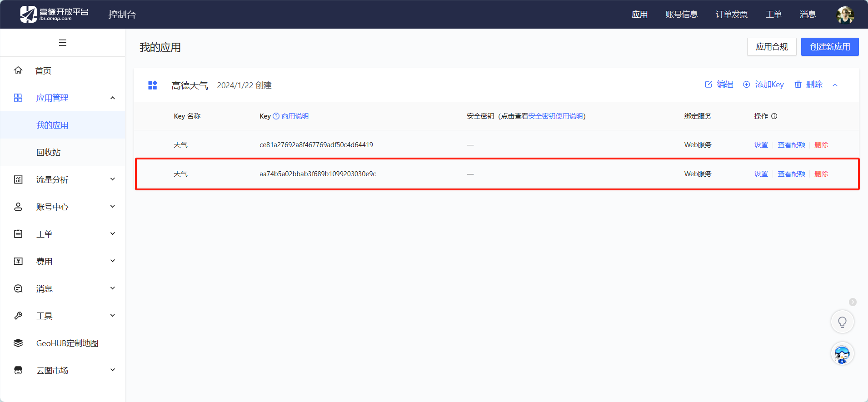Click the 2024/1/22 创建 date text
This screenshot has width=868, height=402.
click(x=244, y=85)
